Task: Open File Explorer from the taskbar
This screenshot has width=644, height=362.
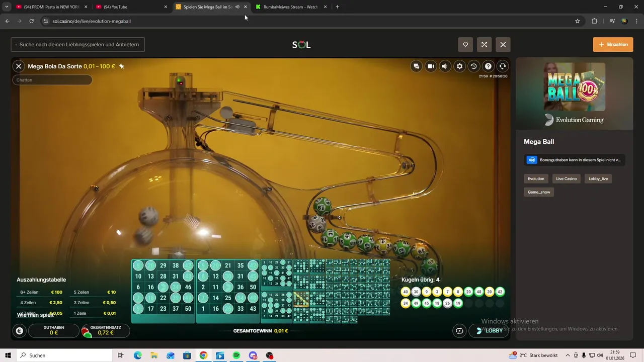Action: point(154,355)
